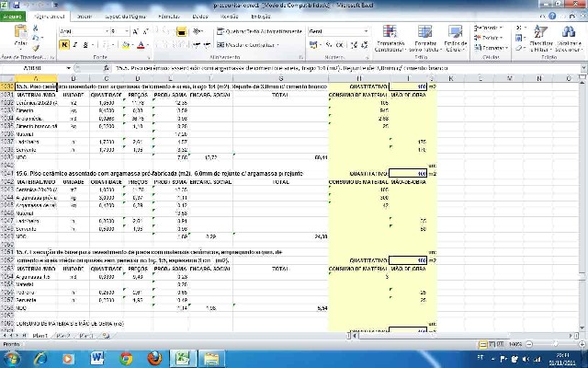Viewport: 588px width, 368px height.
Task: Open Formatar como Tabela gallery
Action: pos(425,39)
